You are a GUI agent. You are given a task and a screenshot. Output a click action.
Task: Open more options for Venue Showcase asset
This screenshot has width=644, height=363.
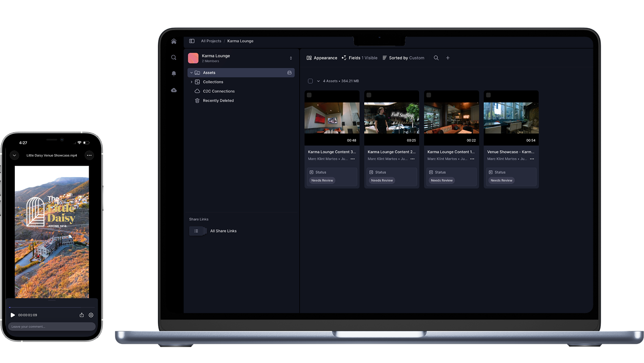(532, 159)
